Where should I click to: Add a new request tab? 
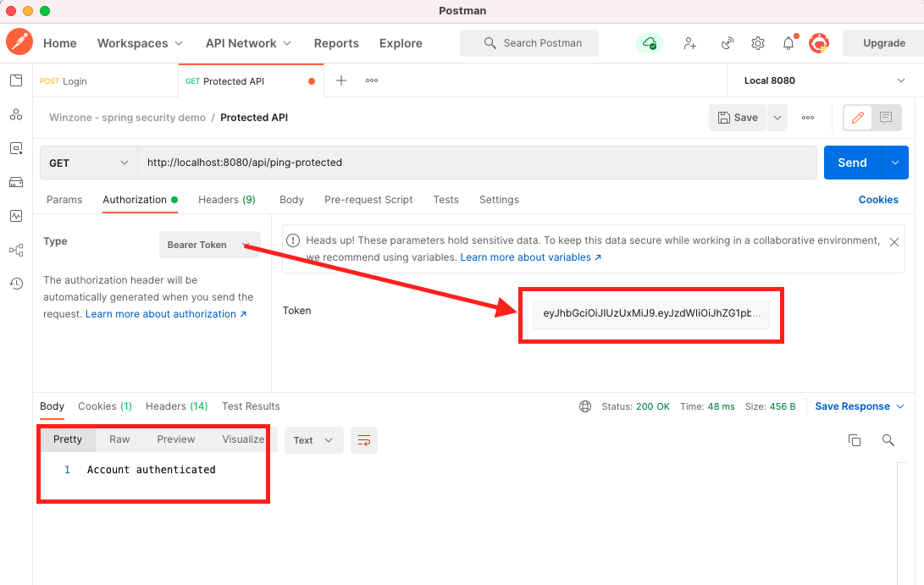[341, 80]
